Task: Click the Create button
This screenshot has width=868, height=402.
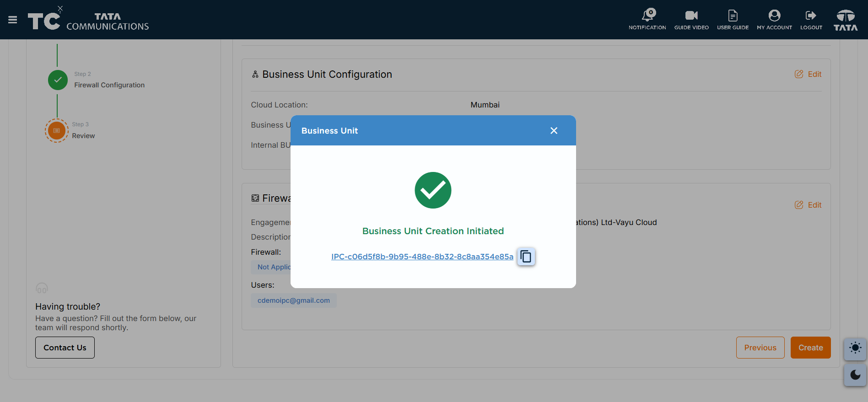Action: coord(810,348)
